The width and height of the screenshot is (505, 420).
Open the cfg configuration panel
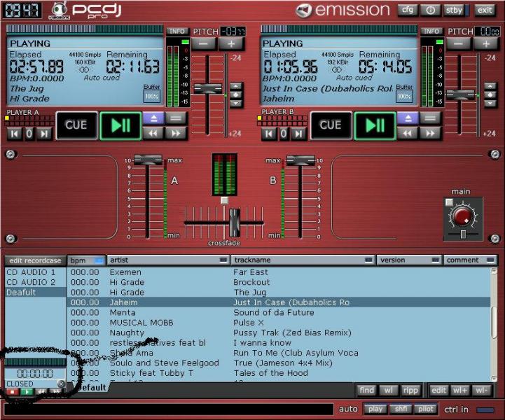408,10
